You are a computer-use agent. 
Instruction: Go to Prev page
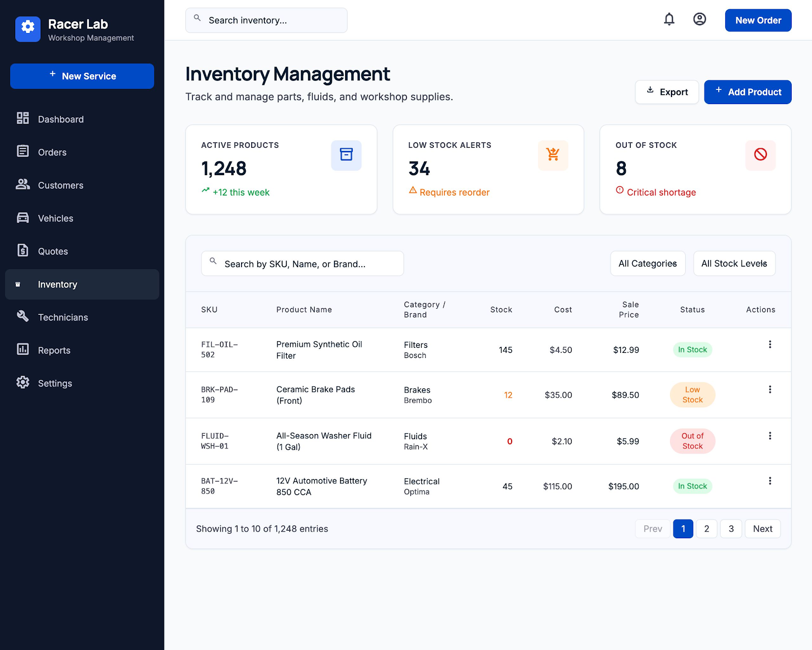[x=653, y=529]
